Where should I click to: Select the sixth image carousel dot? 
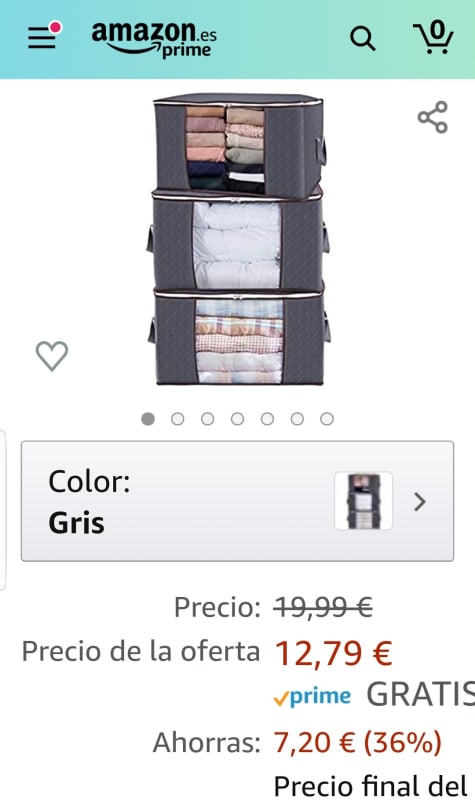pyautogui.click(x=297, y=419)
